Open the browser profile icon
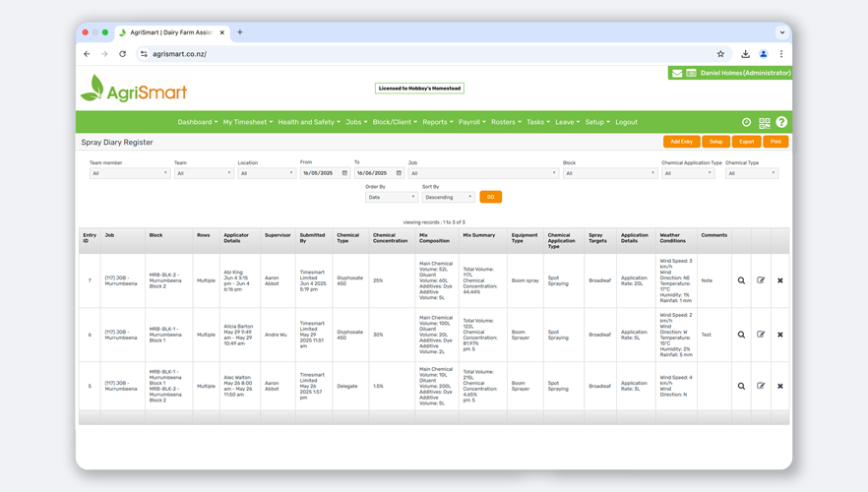The height and width of the screenshot is (492, 868). pyautogui.click(x=764, y=54)
